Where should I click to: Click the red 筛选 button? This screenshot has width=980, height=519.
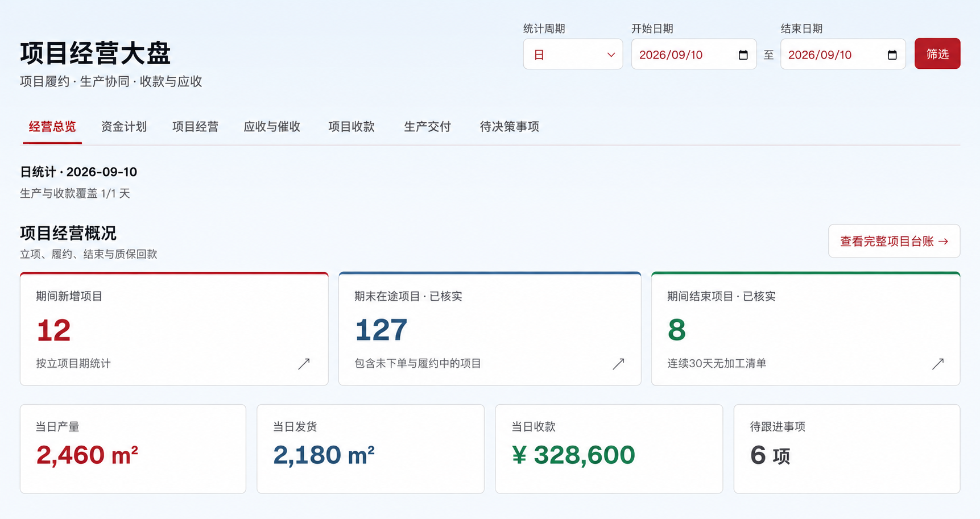pyautogui.click(x=937, y=54)
